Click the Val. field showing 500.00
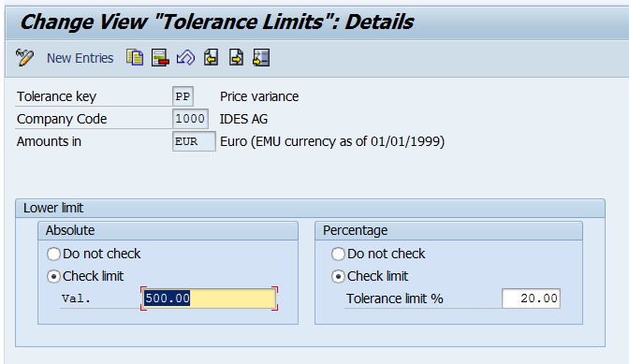The image size is (629, 364). pyautogui.click(x=209, y=298)
